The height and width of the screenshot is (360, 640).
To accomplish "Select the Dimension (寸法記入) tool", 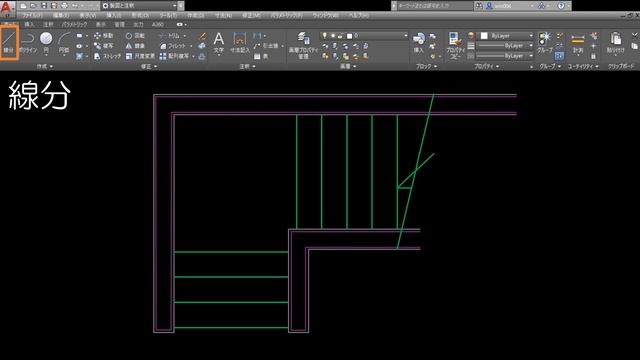I will tap(240, 43).
